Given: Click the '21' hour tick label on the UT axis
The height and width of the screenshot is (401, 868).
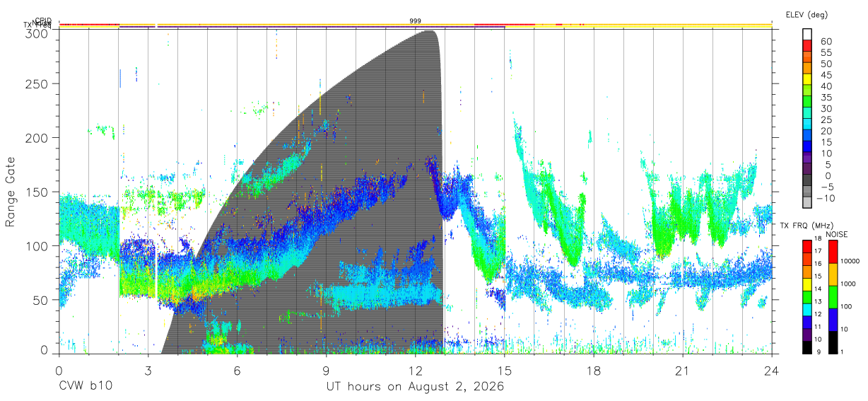Looking at the screenshot, I should coord(682,369).
